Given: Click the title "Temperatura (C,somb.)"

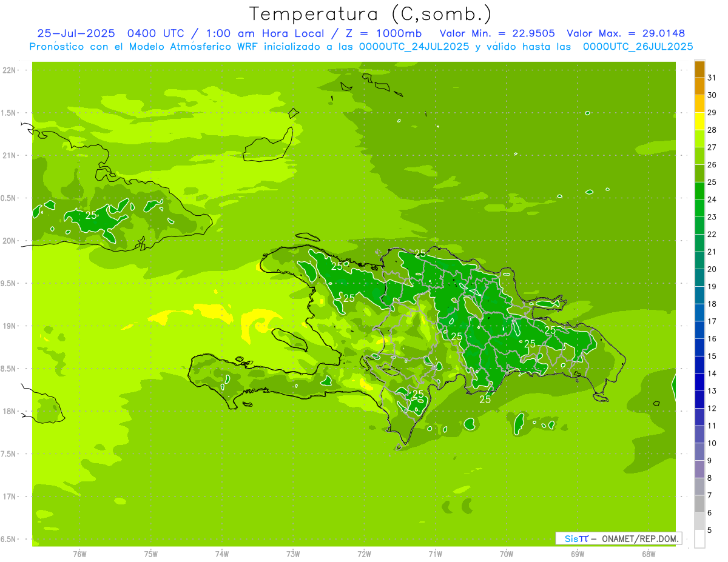Looking at the screenshot, I should click(371, 14).
